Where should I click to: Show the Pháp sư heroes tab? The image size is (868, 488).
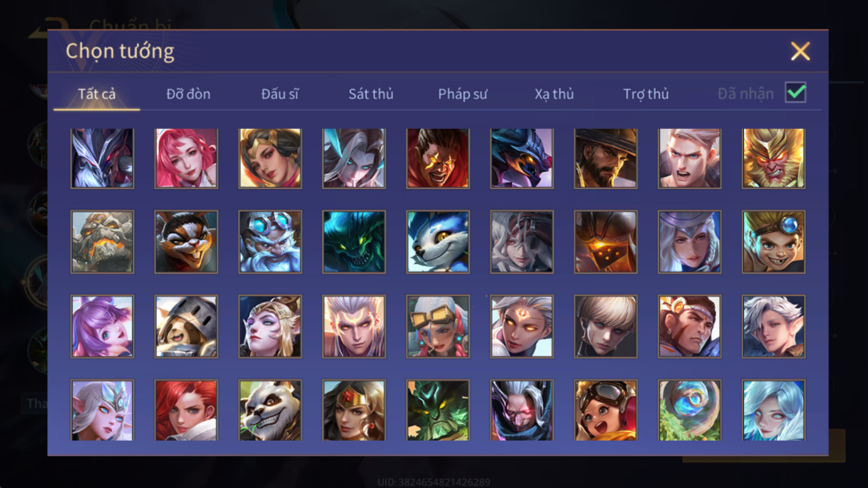(x=463, y=95)
